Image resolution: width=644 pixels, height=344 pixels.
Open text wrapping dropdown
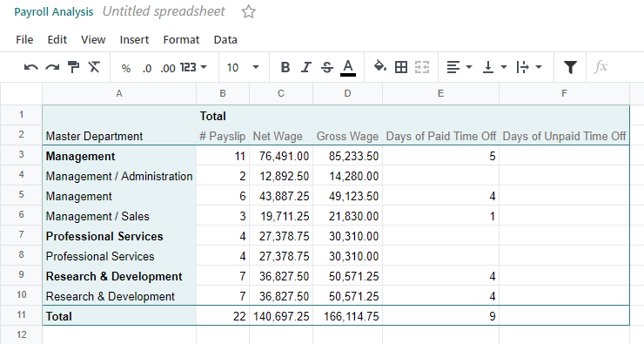[x=529, y=67]
